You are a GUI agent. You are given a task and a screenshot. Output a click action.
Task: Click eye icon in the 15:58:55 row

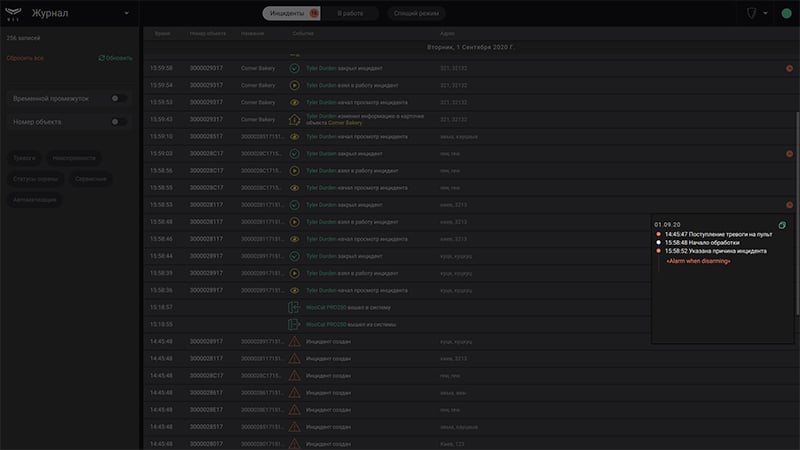pyautogui.click(x=294, y=188)
